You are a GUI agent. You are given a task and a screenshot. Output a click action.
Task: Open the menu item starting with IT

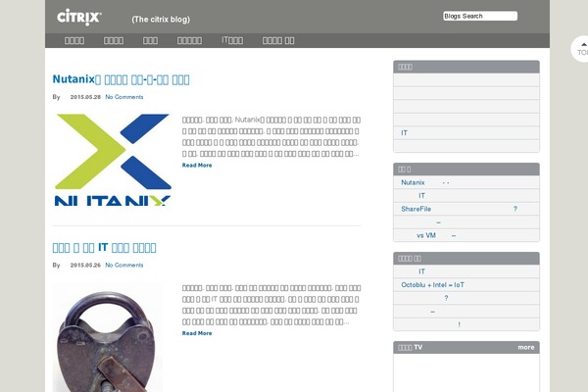(x=232, y=40)
